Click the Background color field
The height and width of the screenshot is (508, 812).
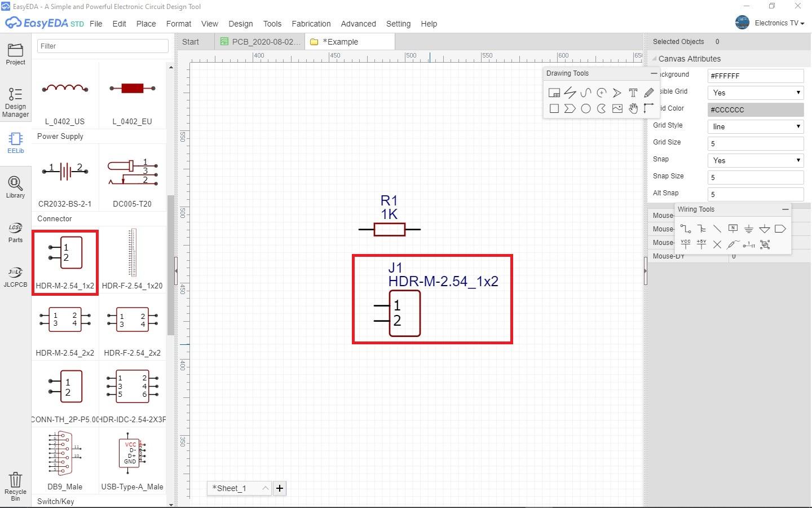[x=756, y=76]
